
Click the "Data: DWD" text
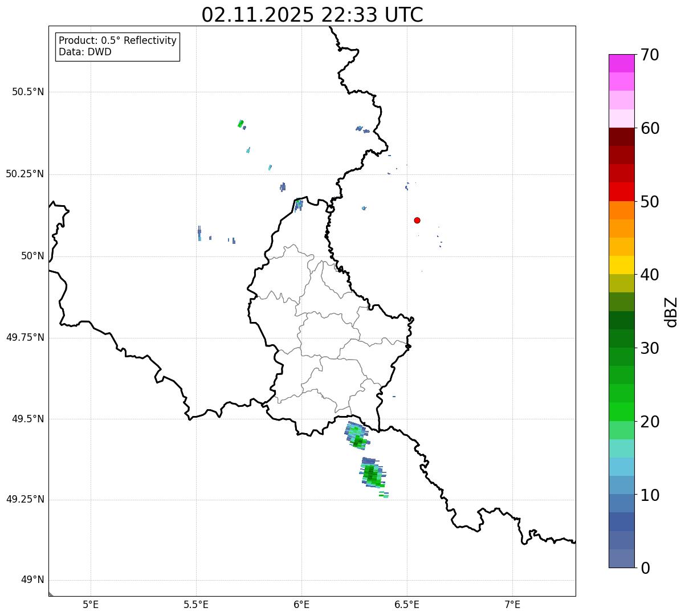coord(85,52)
